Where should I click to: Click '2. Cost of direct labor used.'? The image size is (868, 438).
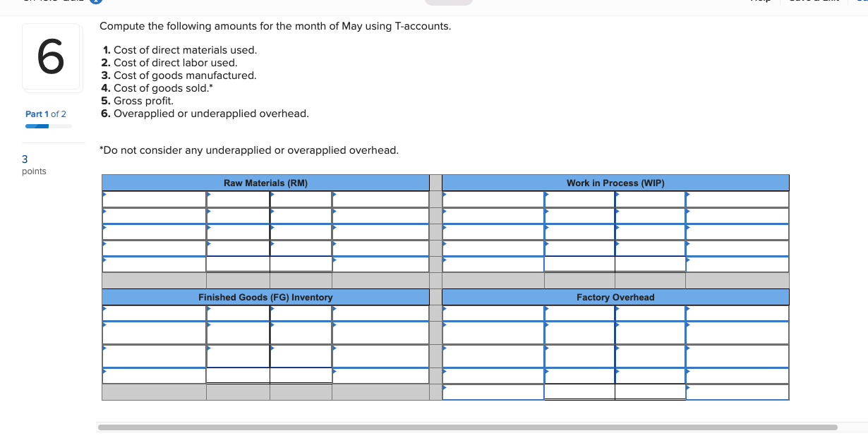coord(170,63)
